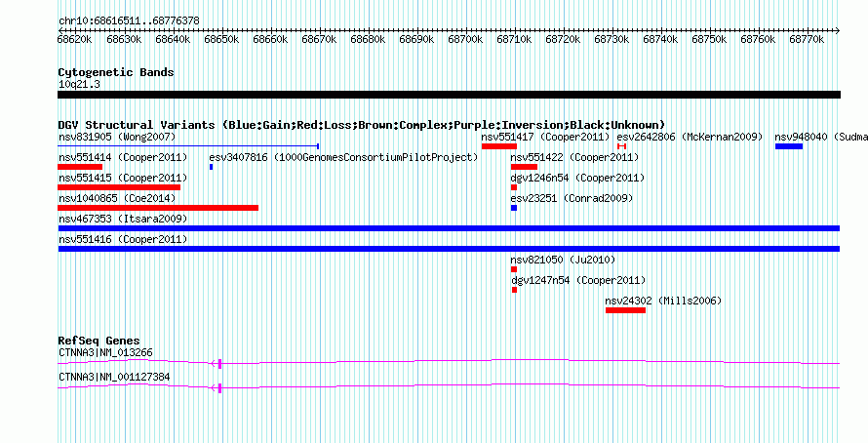Click the CTNNA3|NM_001127384 exon marker
The height and width of the screenshot is (443, 868).
point(219,387)
